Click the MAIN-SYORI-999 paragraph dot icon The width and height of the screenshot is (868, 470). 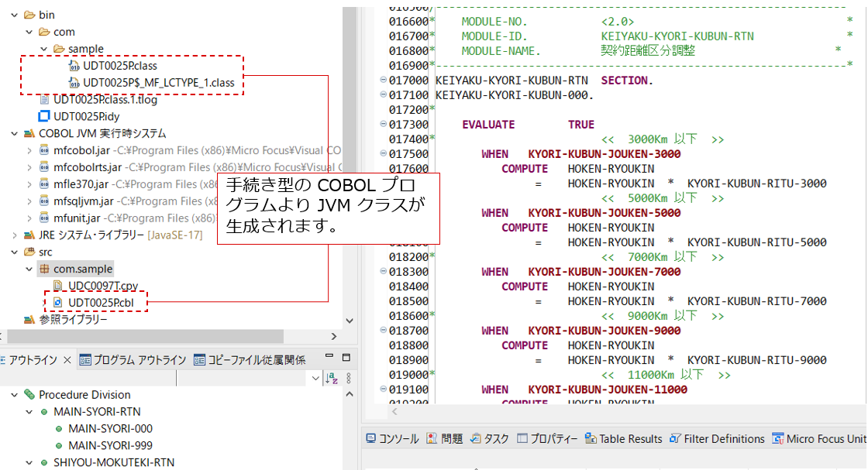(x=59, y=446)
